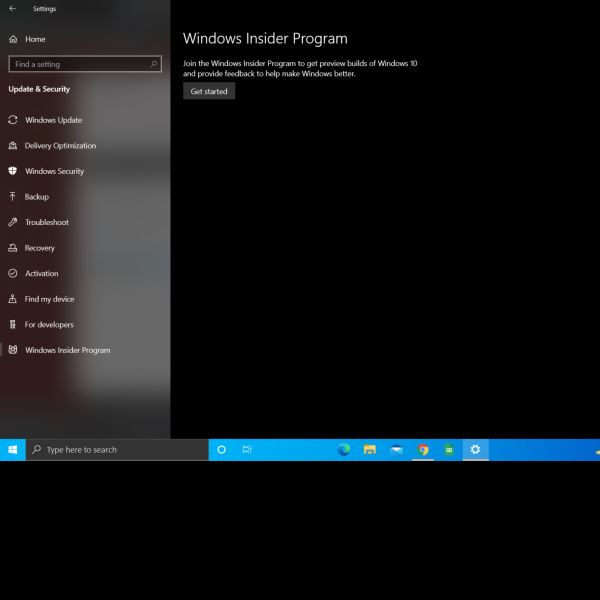Screen dimensions: 600x600
Task: Click the Get started button
Action: [x=209, y=91]
